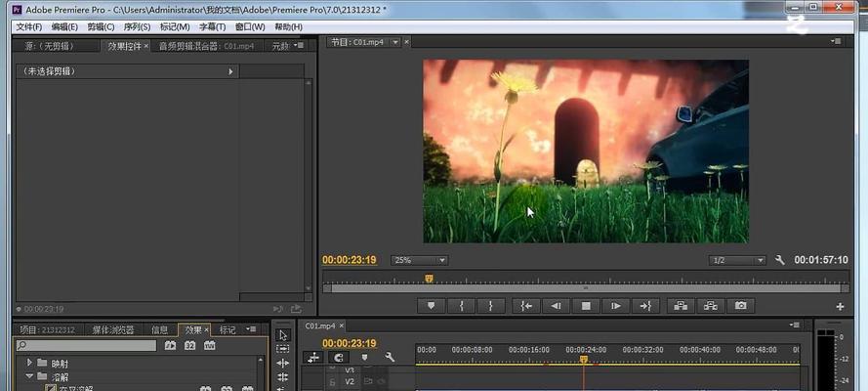Viewport: 868px width, 391px height.
Task: Click the video preview frame
Action: point(586,152)
